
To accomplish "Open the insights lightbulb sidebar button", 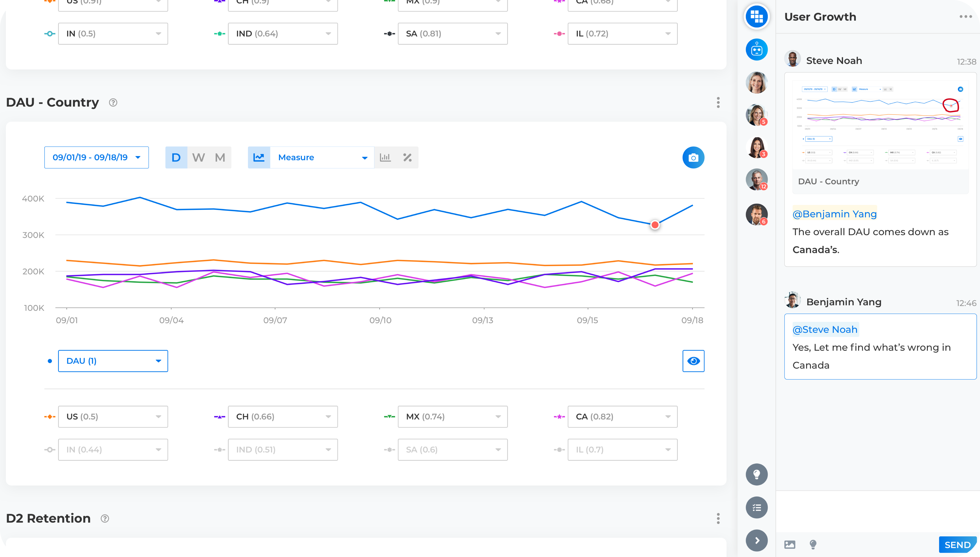I will pyautogui.click(x=757, y=475).
